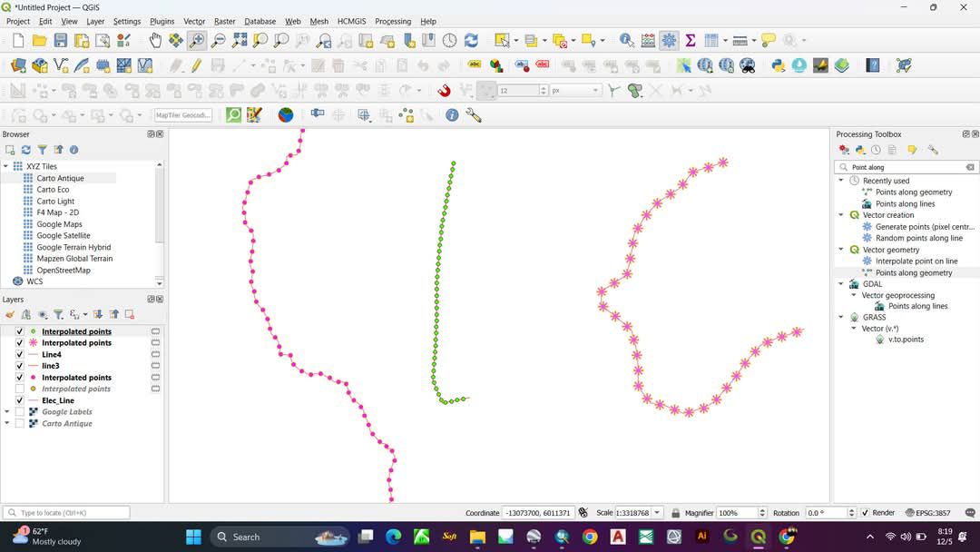Select the Zoom Out magnifier tool
This screenshot has width=980, height=552.
[x=218, y=41]
